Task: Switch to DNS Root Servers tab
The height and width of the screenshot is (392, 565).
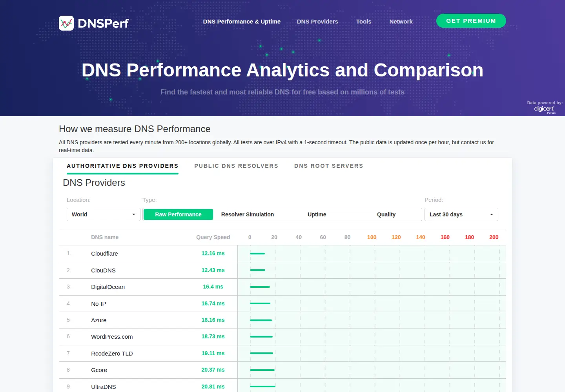Action: [x=329, y=166]
